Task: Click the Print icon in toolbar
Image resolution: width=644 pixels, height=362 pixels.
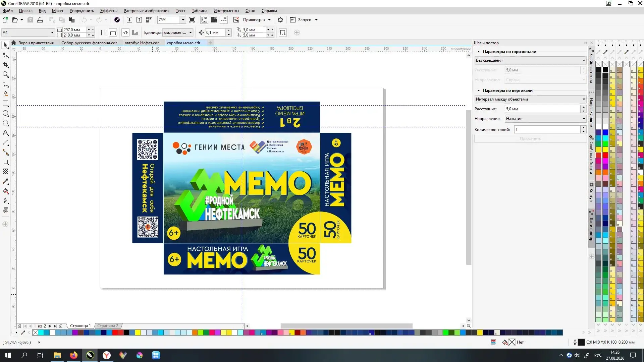Action: click(x=40, y=20)
